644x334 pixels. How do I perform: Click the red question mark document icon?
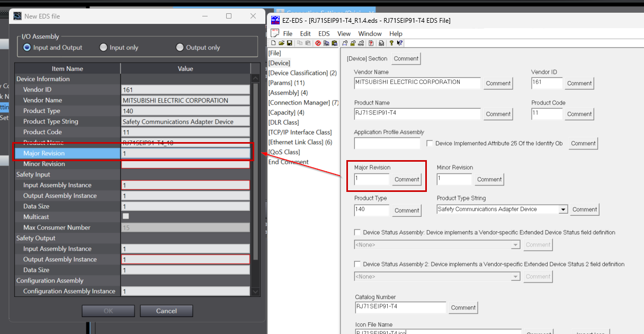point(371,43)
